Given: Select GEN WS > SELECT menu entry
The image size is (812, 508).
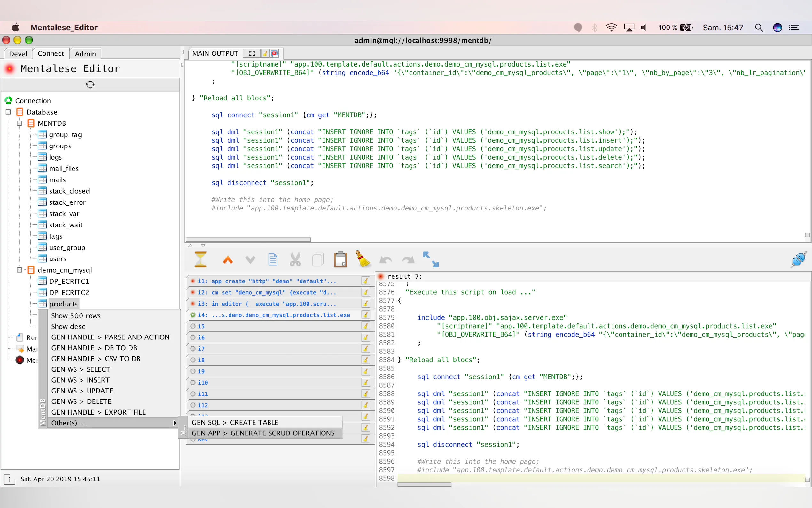Looking at the screenshot, I should tap(81, 369).
